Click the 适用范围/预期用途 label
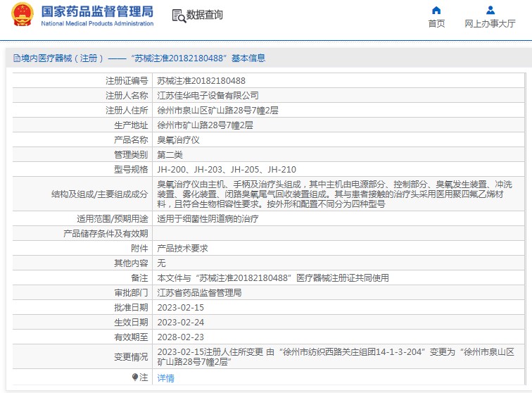Image resolution: width=532 pixels, height=393 pixels. (x=113, y=218)
